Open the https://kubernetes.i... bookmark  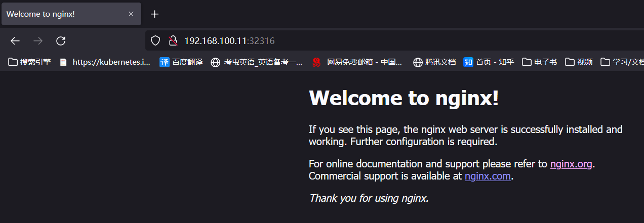coord(105,62)
